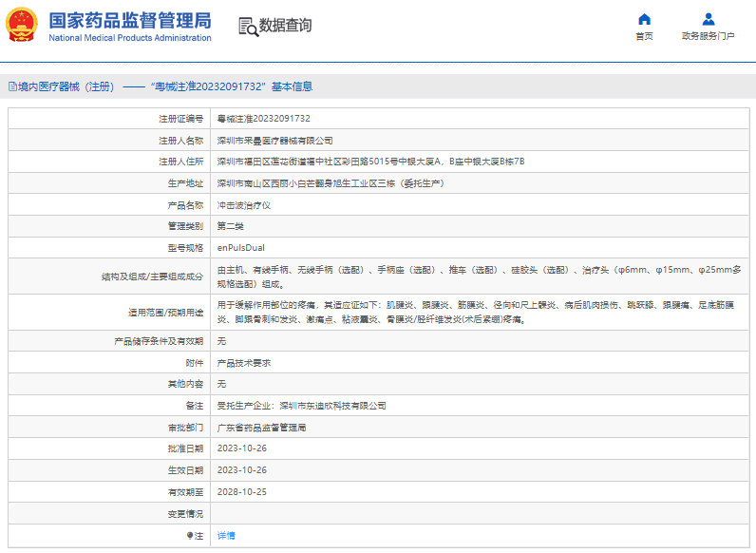Click the 批准日期 row label
This screenshot has height=553, width=756.
[185, 448]
